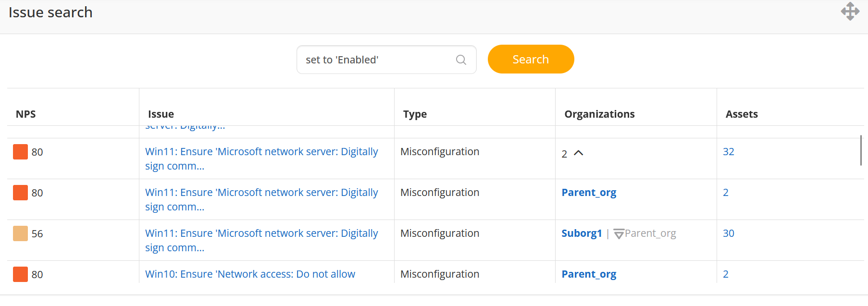
Task: Click the Assets column header
Action: pos(742,114)
